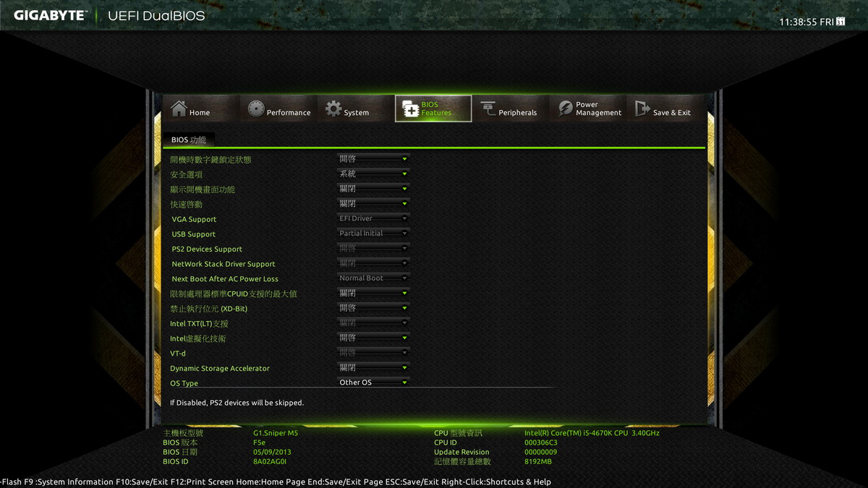Click the UEFI DualBIOS title text
The width and height of the screenshot is (868, 488).
[156, 16]
